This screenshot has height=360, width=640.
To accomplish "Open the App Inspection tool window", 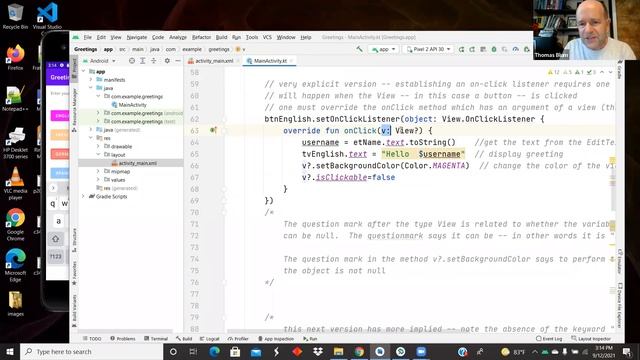I will coord(276,339).
